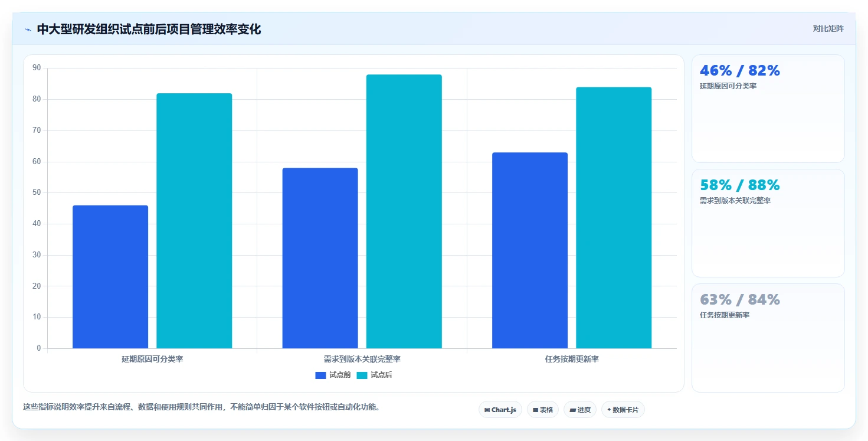Click 任务按期更新率 label in the data card
868x441 pixels.
725,315
